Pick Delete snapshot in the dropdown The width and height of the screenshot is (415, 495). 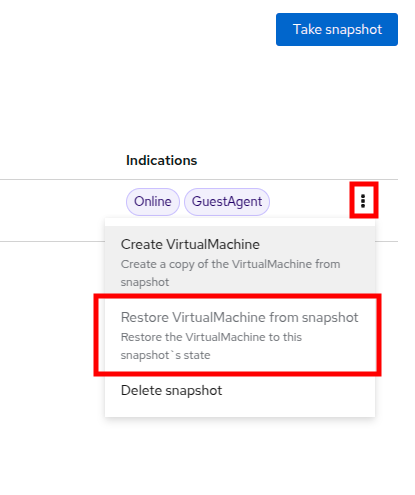click(240, 390)
